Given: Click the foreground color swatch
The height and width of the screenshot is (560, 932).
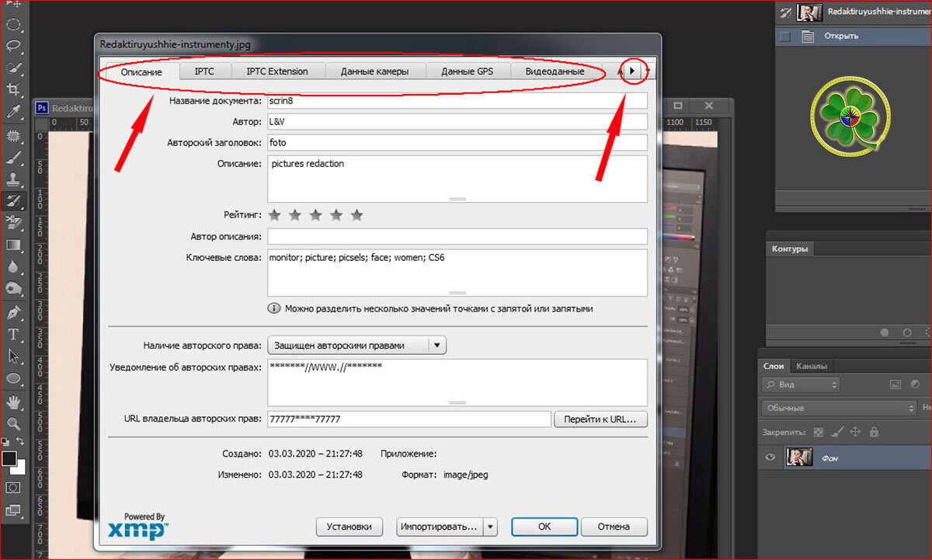Looking at the screenshot, I should [x=9, y=458].
